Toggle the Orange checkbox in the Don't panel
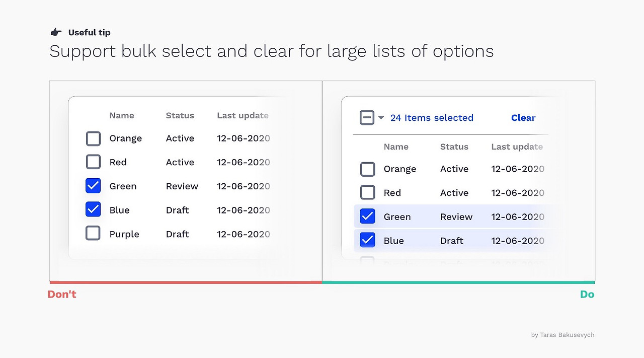644x358 pixels. pyautogui.click(x=93, y=138)
